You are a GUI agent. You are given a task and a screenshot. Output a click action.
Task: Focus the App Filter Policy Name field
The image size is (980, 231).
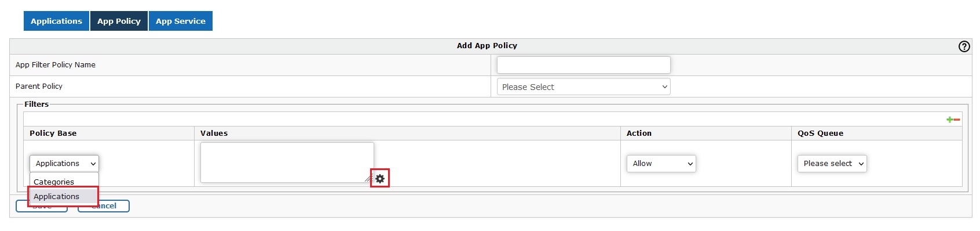click(583, 65)
